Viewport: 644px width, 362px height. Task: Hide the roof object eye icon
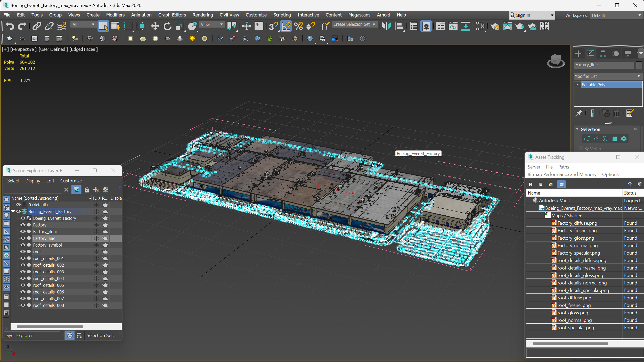(x=23, y=252)
